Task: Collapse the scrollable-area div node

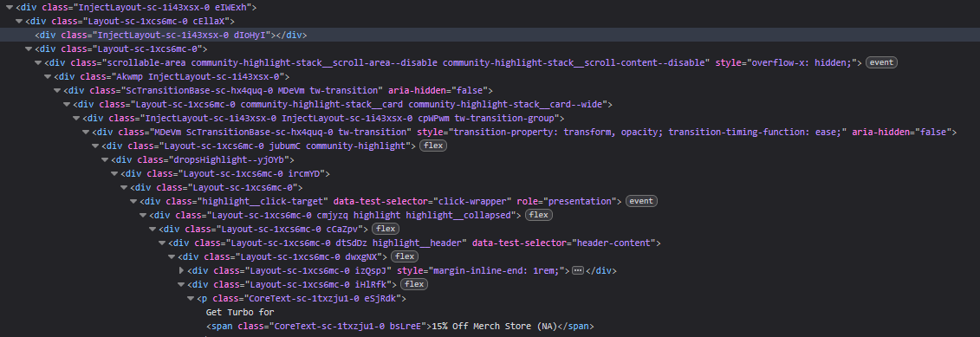Action: (x=38, y=62)
